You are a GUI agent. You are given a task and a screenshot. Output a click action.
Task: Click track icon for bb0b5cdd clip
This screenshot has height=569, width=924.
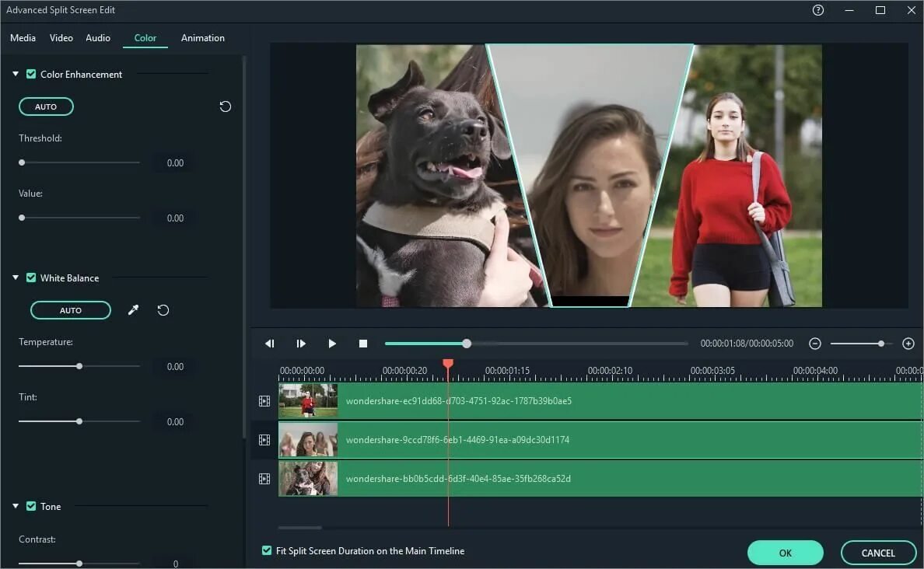coord(264,479)
